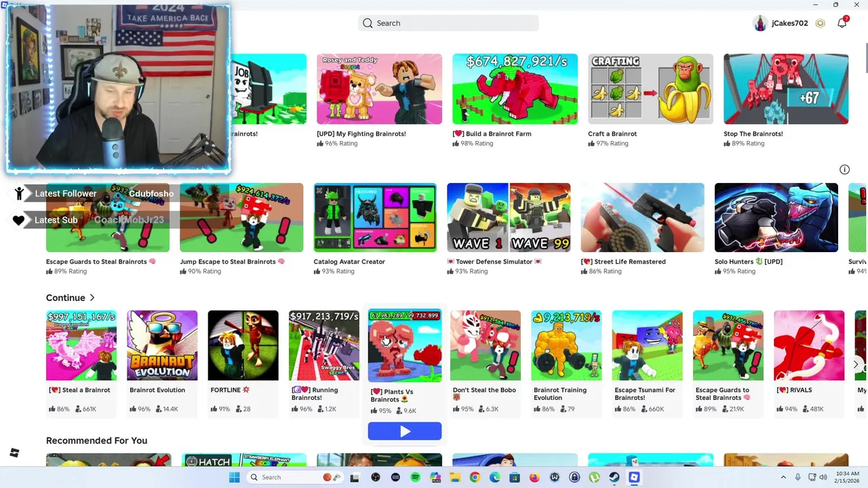Viewport: 868px width, 488px height.
Task: Open Brainrot Training Evolution thumbnail
Action: pyautogui.click(x=566, y=346)
